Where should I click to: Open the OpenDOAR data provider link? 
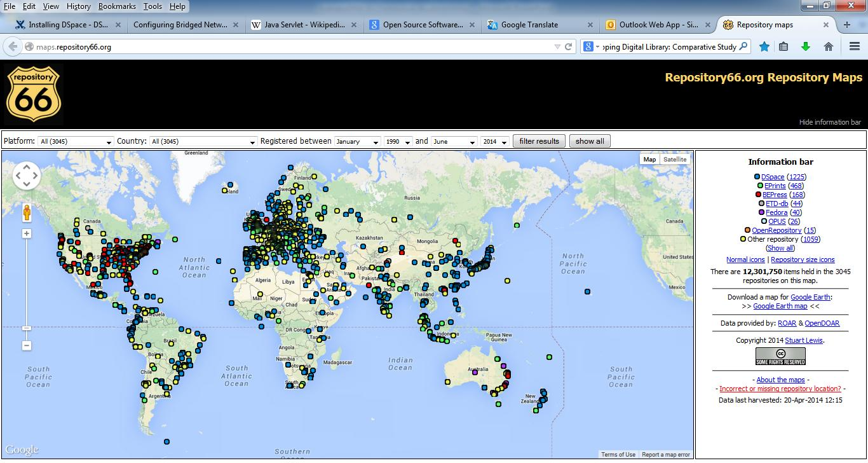822,323
